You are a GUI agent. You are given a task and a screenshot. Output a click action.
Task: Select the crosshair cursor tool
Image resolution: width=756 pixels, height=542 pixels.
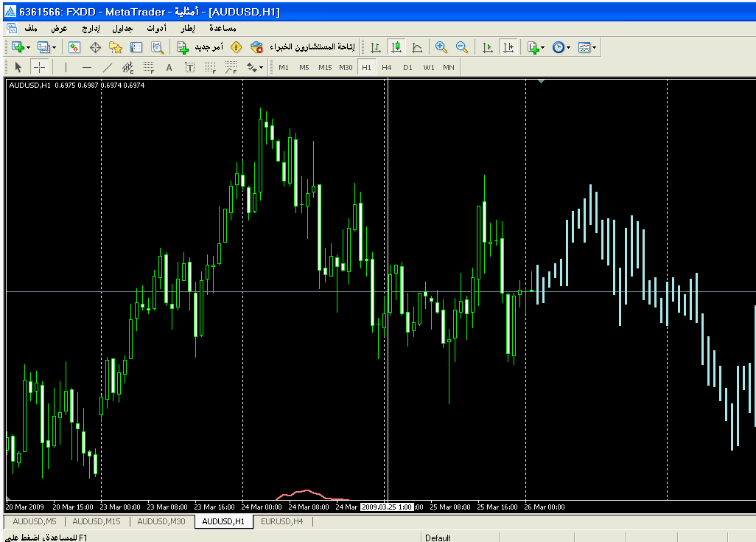click(x=39, y=68)
